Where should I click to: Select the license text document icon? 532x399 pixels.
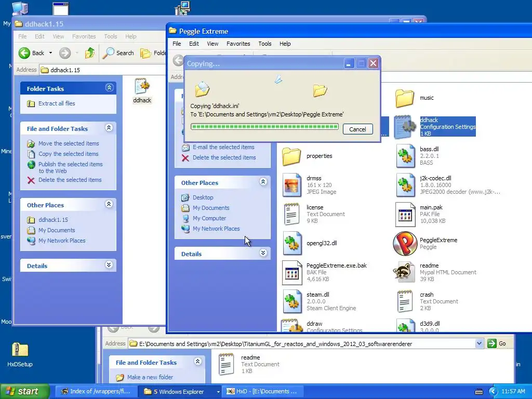tap(291, 214)
